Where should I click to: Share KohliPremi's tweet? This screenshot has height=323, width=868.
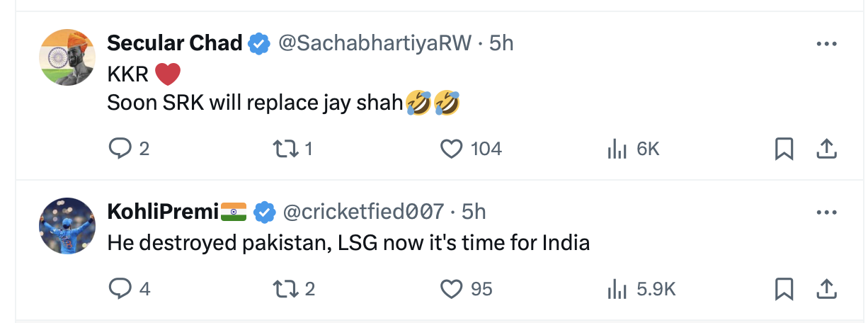click(827, 288)
